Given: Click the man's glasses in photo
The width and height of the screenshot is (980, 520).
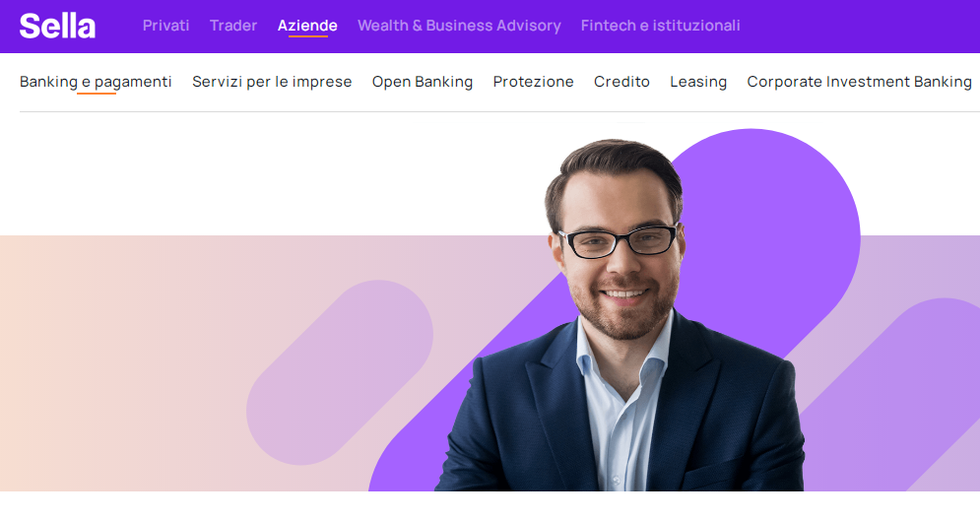Looking at the screenshot, I should coord(618,241).
